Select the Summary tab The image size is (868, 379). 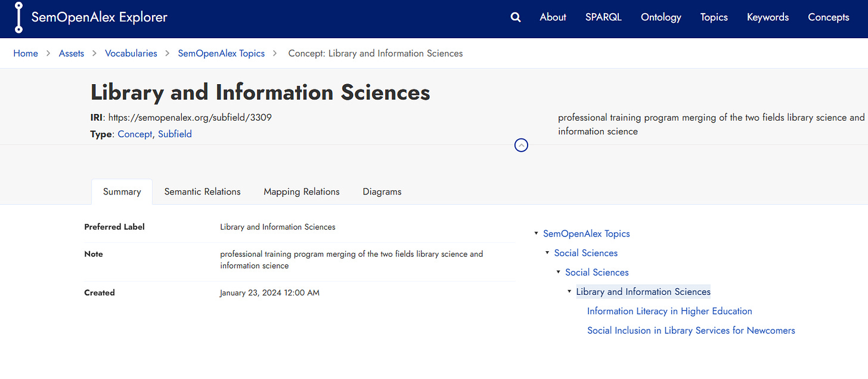pyautogui.click(x=122, y=192)
